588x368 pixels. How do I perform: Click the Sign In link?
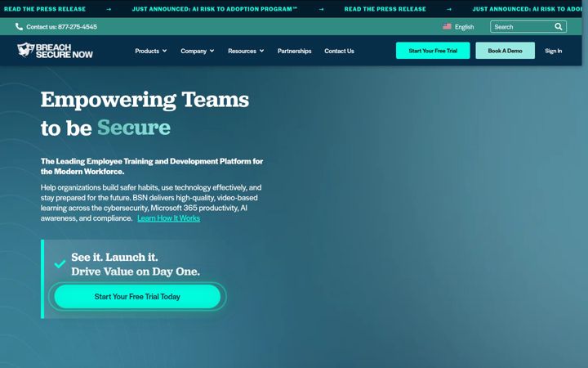[554, 51]
